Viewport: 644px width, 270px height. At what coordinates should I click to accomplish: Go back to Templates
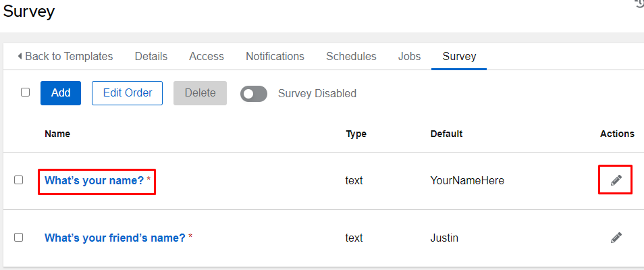[x=65, y=57]
